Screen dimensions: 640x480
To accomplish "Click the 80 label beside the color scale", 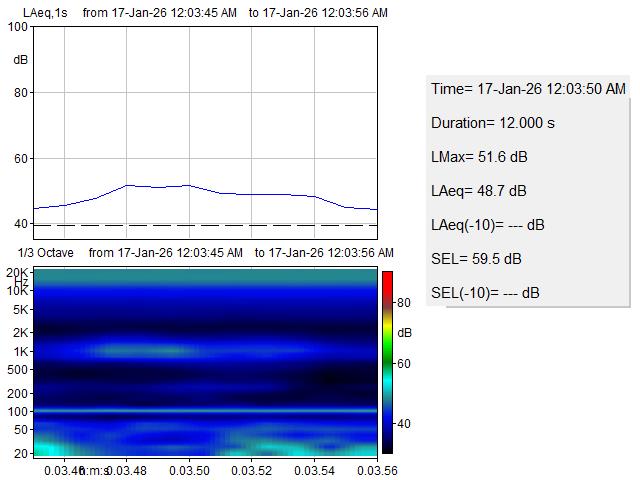I will pos(404,301).
